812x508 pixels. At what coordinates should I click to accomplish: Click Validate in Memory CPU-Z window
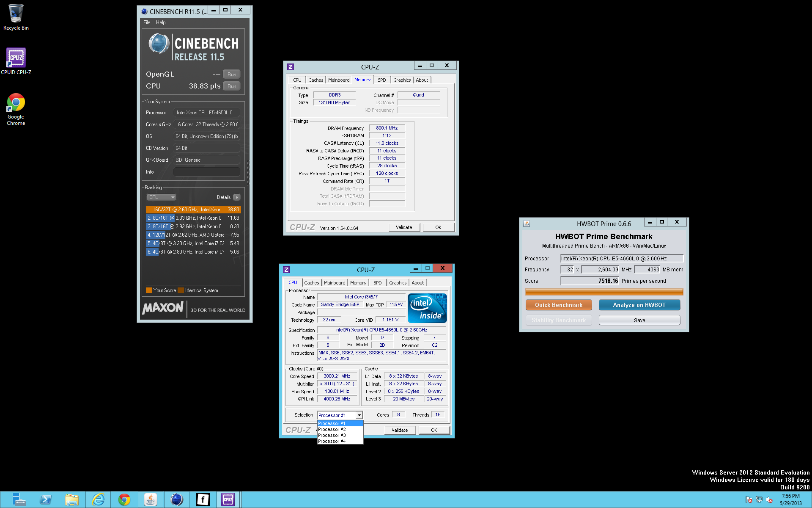click(x=404, y=227)
